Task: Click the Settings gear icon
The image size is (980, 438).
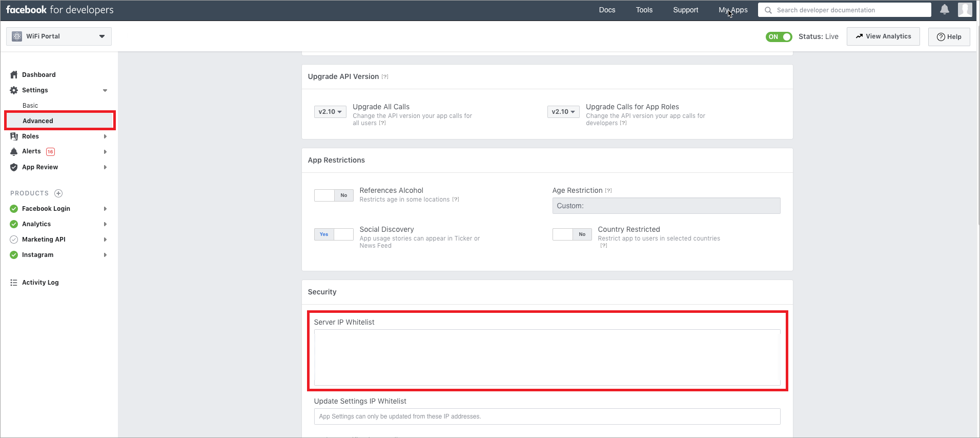Action: pos(14,90)
